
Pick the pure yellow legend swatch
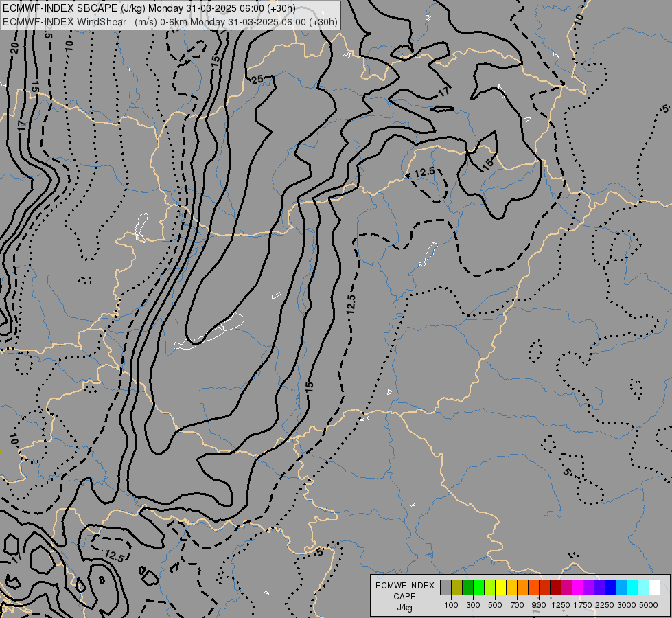coord(500,588)
